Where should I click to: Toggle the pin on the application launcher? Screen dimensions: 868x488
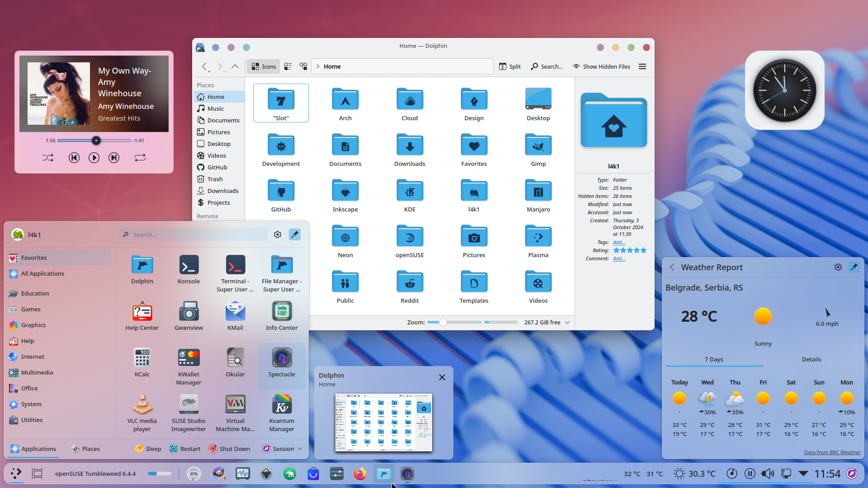tap(295, 235)
